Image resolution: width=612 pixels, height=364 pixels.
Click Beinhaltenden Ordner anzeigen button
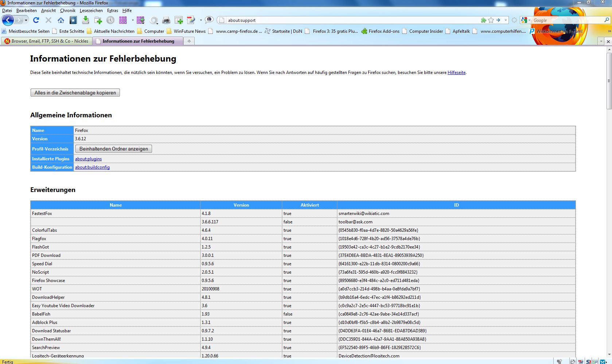tap(114, 149)
